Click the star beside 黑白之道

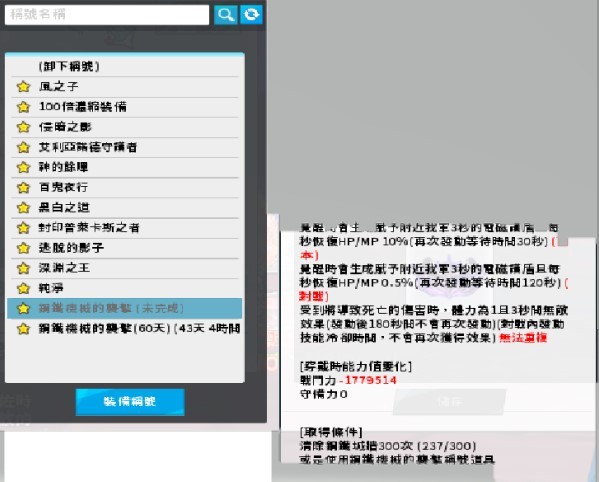(23, 208)
